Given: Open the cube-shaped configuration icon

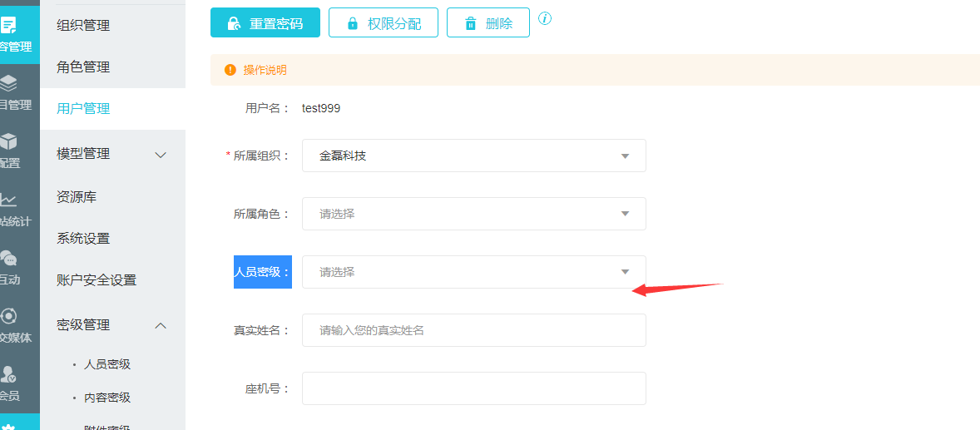Looking at the screenshot, I should point(8,141).
